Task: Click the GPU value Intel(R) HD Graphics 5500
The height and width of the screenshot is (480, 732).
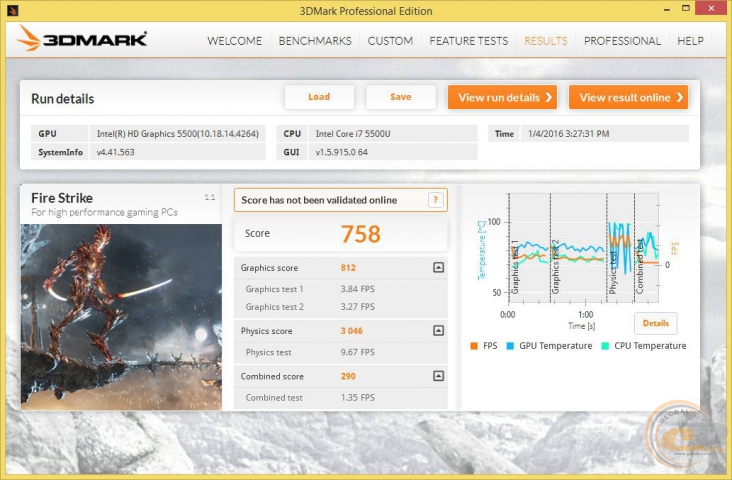Action: [177, 134]
